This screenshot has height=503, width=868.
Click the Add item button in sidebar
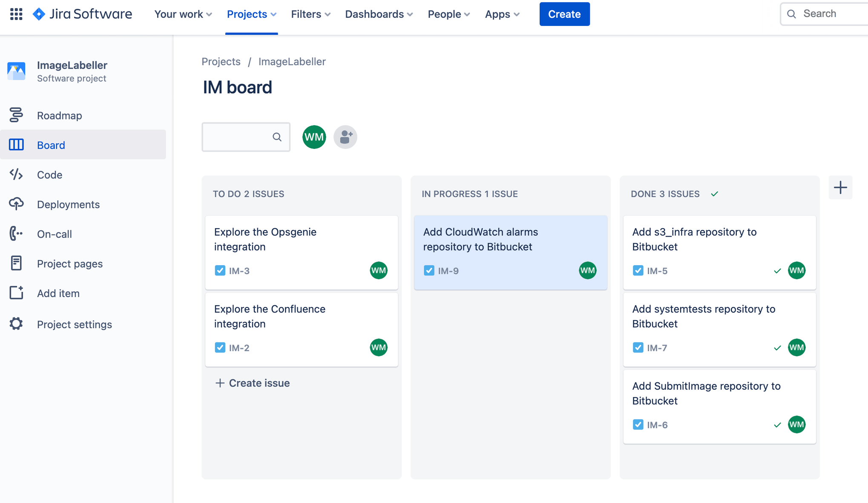58,294
